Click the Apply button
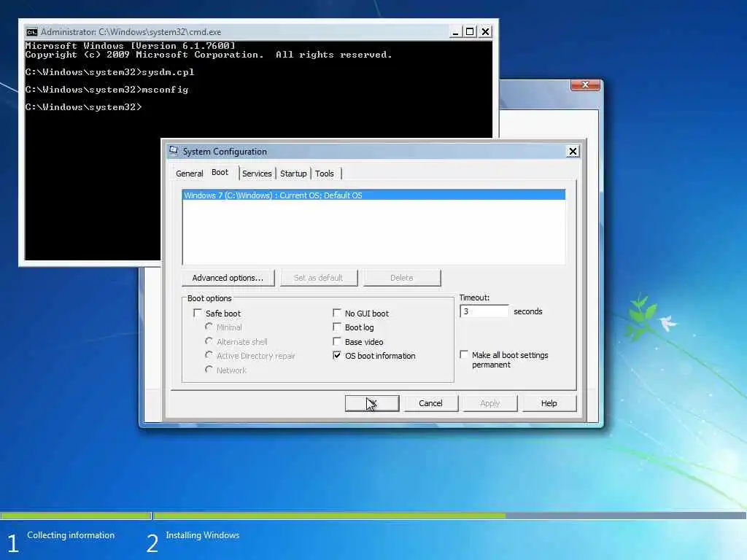747x560 pixels. (489, 403)
